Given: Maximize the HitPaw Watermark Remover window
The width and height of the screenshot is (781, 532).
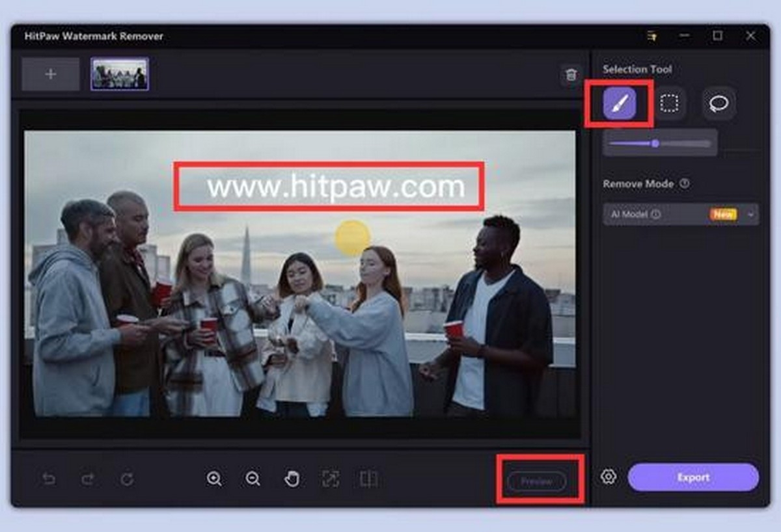Looking at the screenshot, I should pos(717,36).
